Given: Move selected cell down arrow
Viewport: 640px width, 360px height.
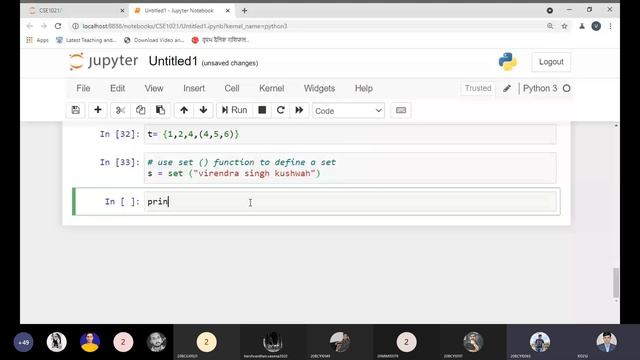Looking at the screenshot, I should [x=203, y=110].
